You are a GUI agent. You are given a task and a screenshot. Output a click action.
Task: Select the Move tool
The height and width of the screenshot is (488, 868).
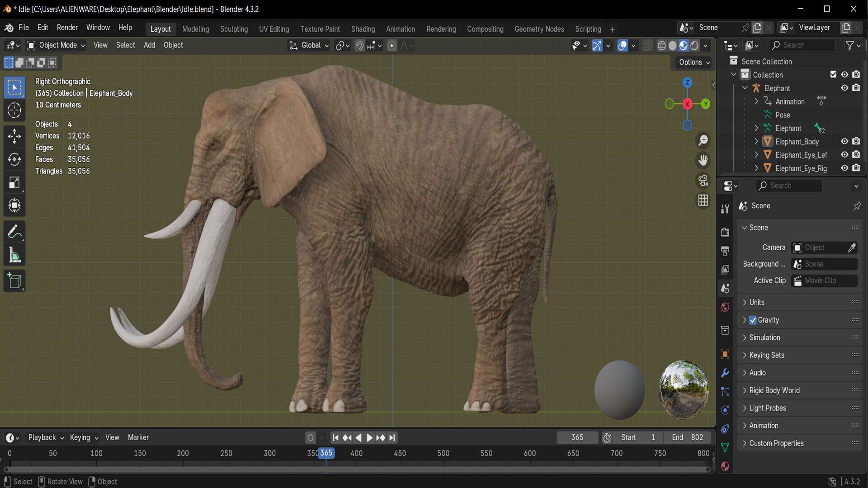coord(14,136)
